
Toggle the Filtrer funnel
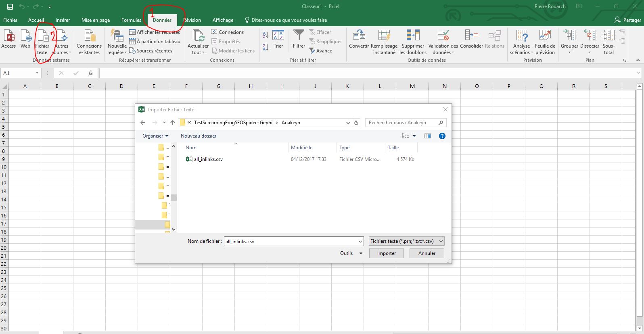(299, 40)
